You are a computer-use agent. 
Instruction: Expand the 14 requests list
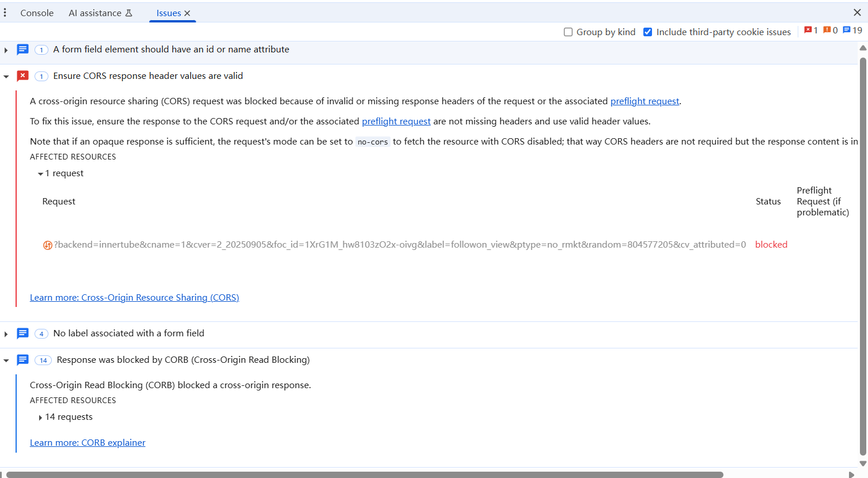click(40, 418)
